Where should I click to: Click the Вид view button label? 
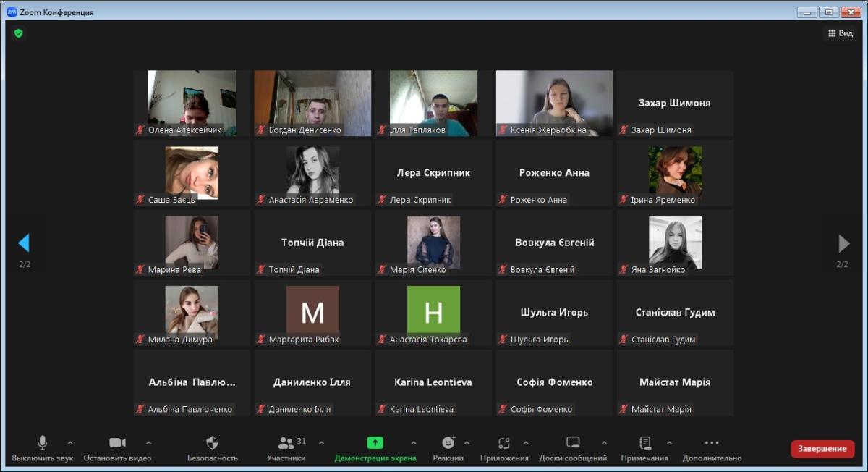tap(846, 33)
